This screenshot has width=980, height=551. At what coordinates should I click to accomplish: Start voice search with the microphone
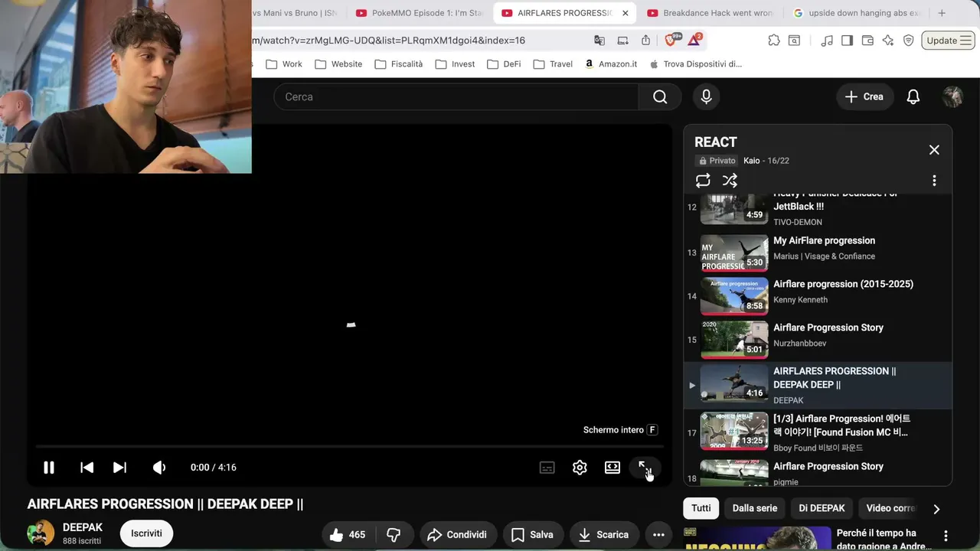point(706,96)
